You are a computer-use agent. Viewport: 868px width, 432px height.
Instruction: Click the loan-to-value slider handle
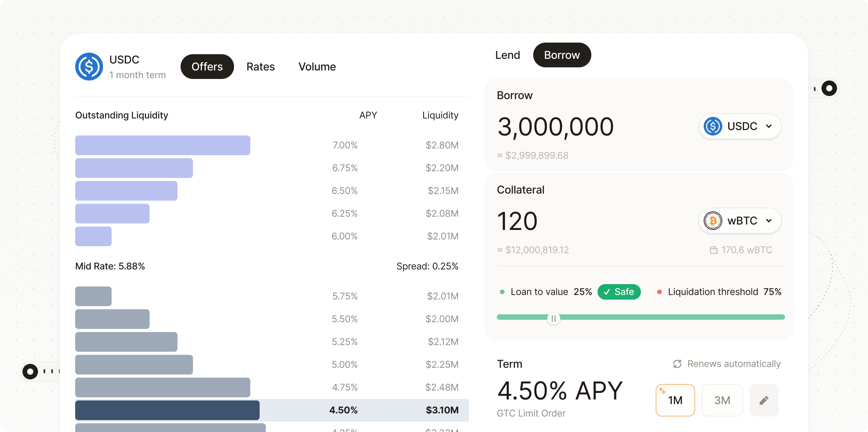coord(554,318)
